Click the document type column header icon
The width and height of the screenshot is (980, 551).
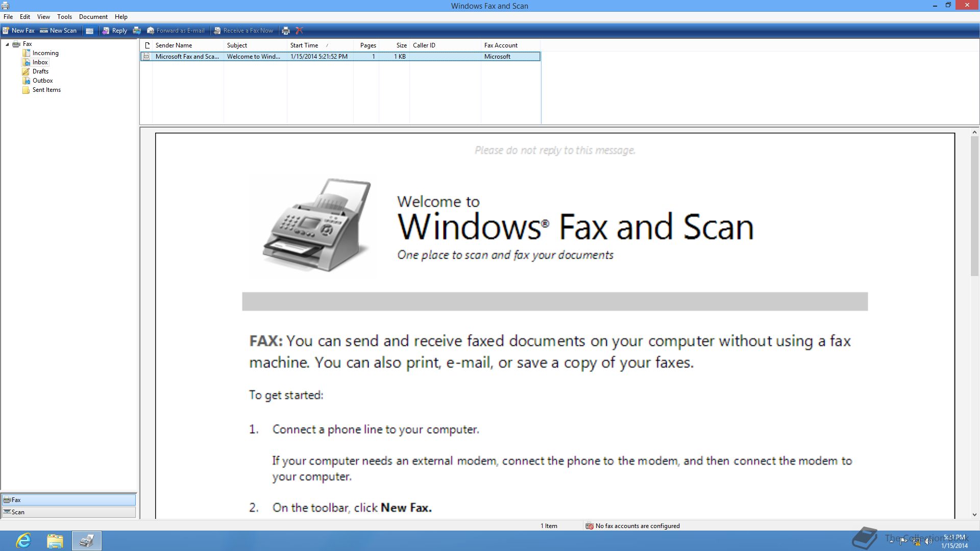coord(147,45)
